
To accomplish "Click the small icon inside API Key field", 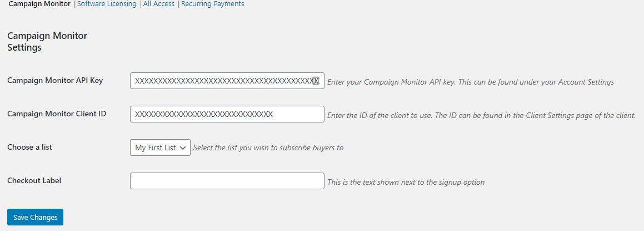I will [x=316, y=81].
